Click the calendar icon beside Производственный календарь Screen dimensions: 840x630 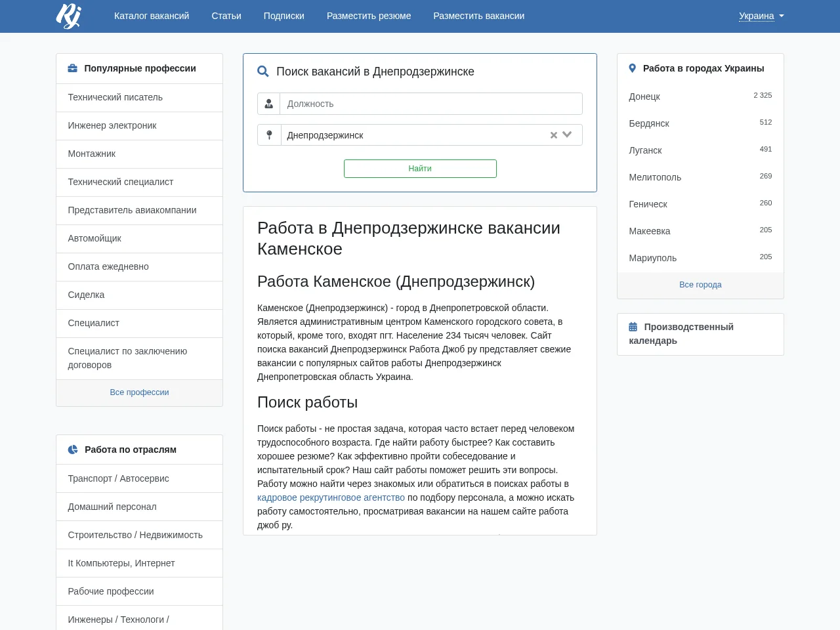633,327
